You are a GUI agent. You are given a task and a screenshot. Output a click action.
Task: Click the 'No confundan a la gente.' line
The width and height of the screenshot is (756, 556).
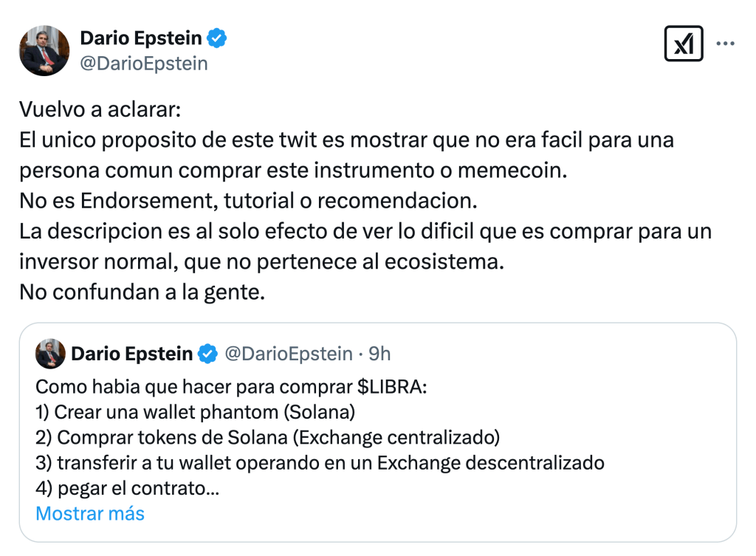pyautogui.click(x=142, y=292)
